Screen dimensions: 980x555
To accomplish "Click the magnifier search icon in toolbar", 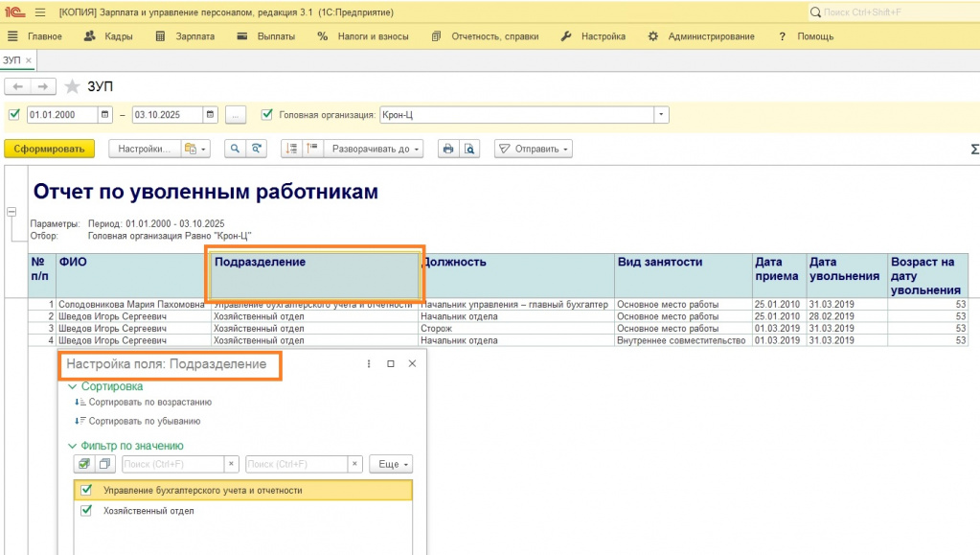I will tap(235, 149).
